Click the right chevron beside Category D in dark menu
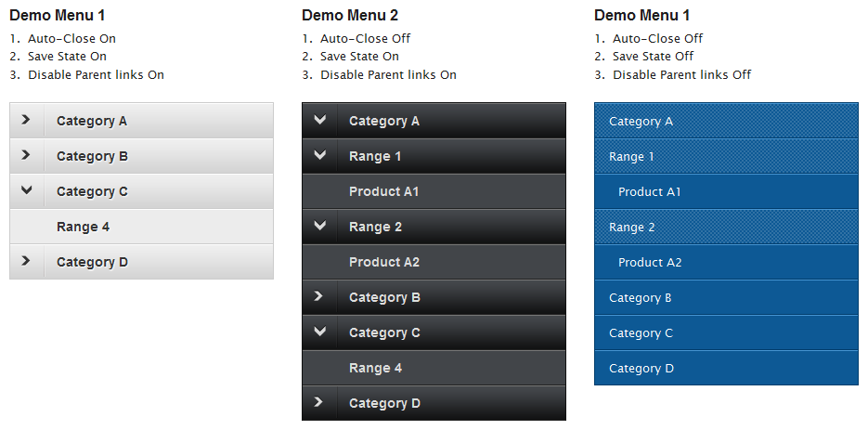 tap(319, 402)
